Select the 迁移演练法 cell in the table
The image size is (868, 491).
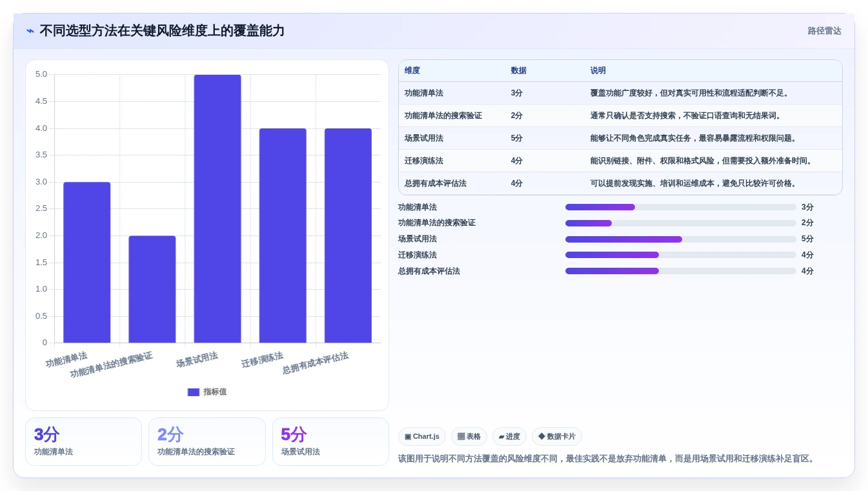pos(424,161)
